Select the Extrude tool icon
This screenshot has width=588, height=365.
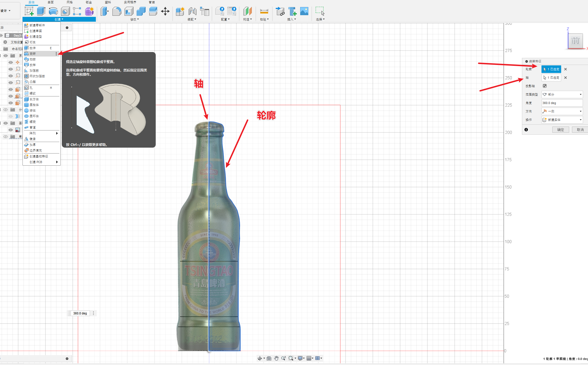pos(41,11)
